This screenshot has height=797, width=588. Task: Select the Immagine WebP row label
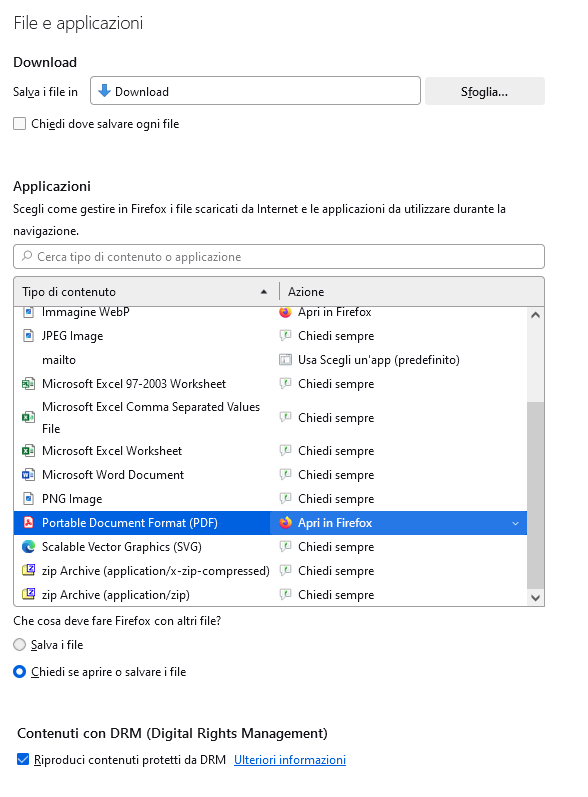pos(86,312)
